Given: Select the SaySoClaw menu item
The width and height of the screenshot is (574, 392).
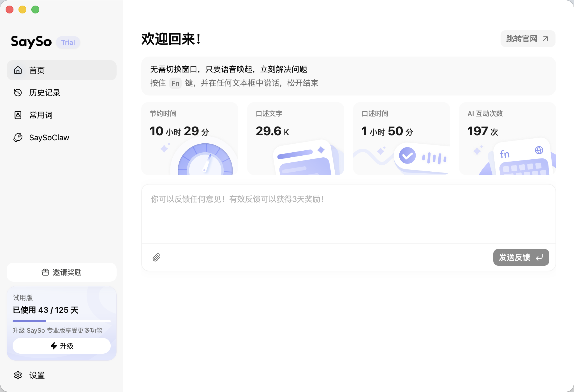Looking at the screenshot, I should point(49,137).
